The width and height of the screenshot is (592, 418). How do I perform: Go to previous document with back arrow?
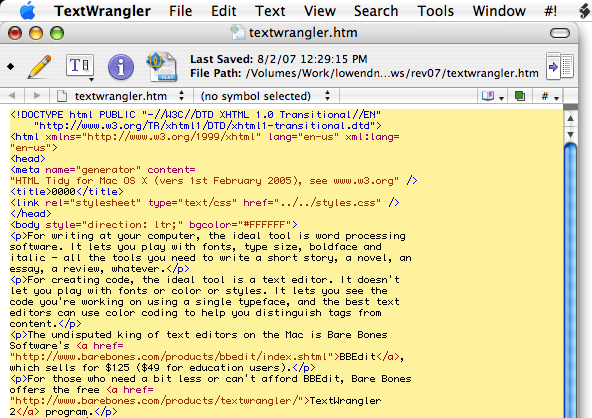point(12,96)
